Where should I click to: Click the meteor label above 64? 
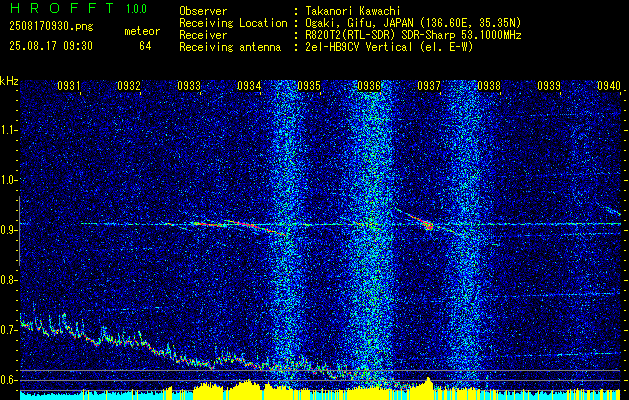142,31
